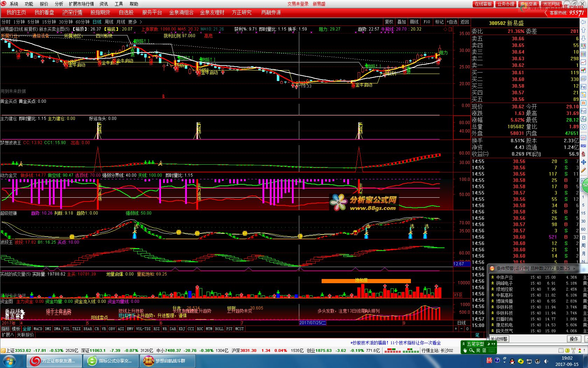The image size is (588, 368).
Task: Expand alert window title arrow
Action: pyautogui.click(x=574, y=268)
